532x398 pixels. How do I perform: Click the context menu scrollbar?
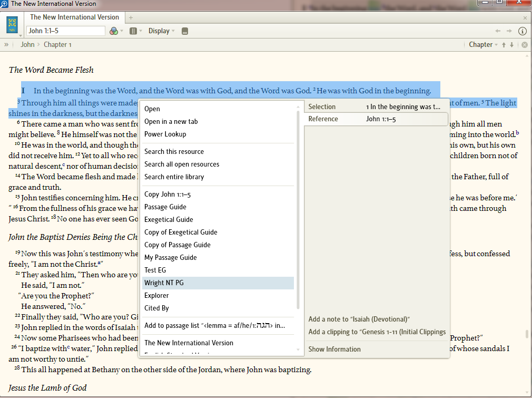pyautogui.click(x=298, y=209)
